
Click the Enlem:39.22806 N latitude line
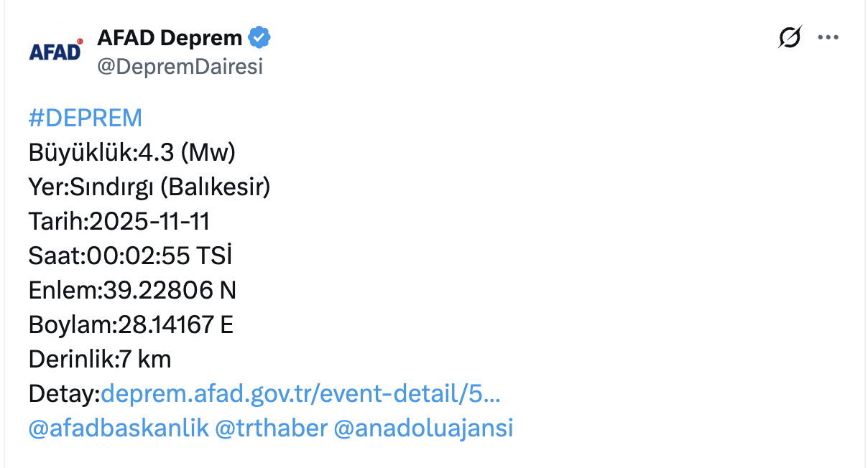click(132, 290)
